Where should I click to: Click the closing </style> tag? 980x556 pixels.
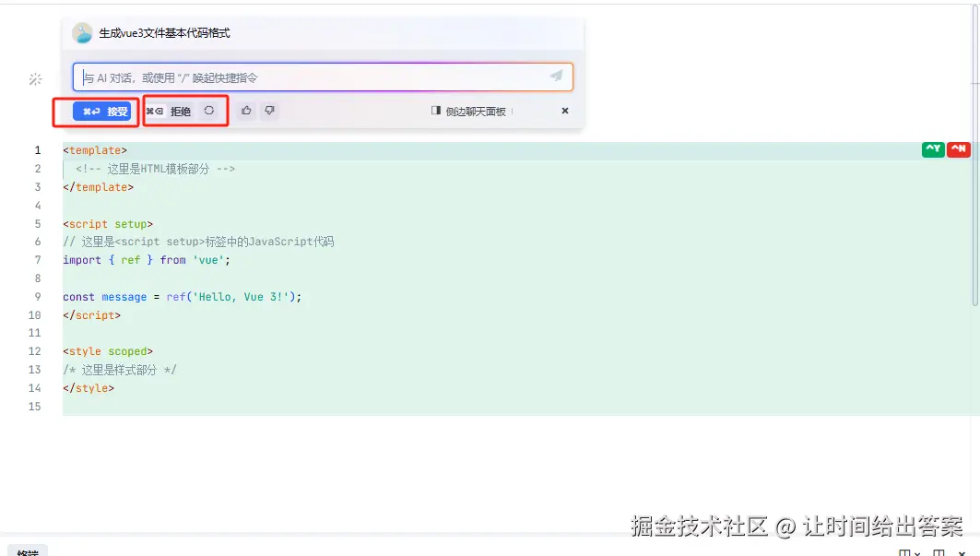click(89, 388)
